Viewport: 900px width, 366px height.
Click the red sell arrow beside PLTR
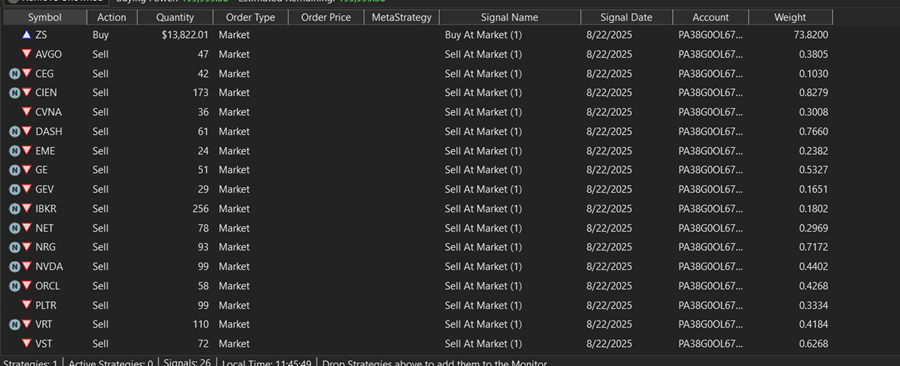coord(26,305)
